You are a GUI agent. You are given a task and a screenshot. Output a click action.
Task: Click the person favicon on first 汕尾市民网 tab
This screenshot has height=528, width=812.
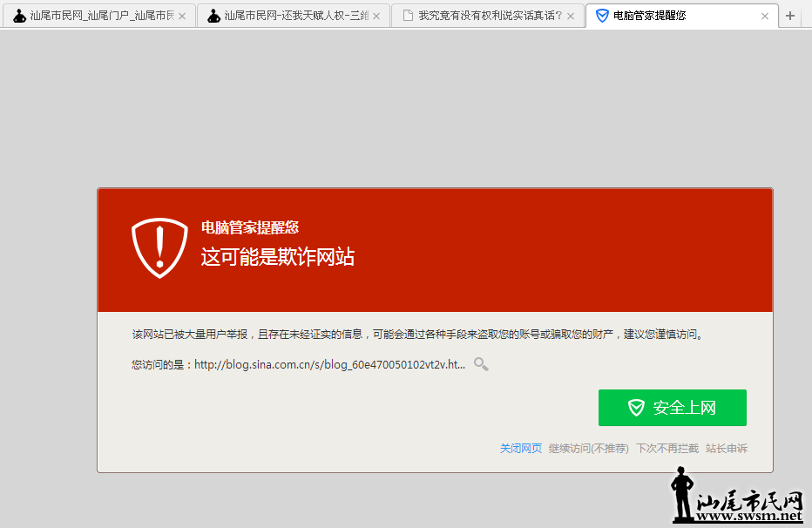click(18, 15)
